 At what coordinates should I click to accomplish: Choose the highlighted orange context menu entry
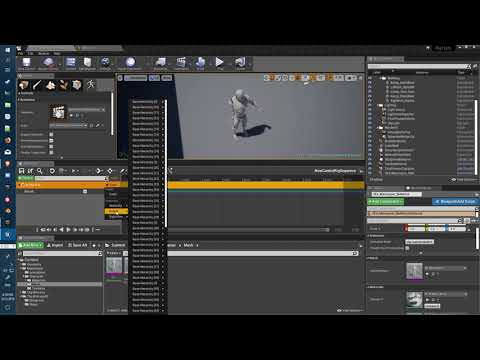(x=116, y=211)
